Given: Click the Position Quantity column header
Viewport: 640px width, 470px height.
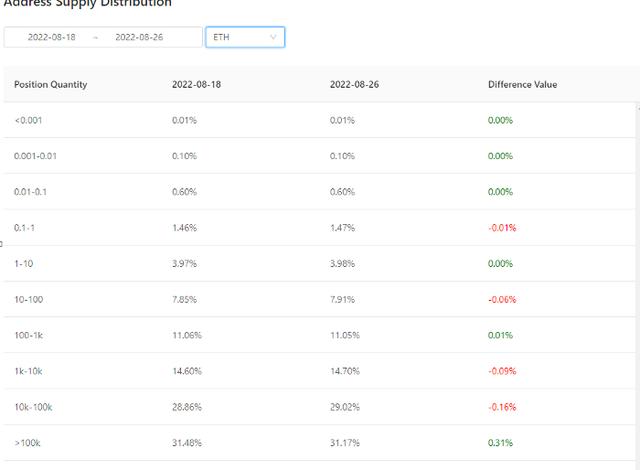Looking at the screenshot, I should [51, 84].
